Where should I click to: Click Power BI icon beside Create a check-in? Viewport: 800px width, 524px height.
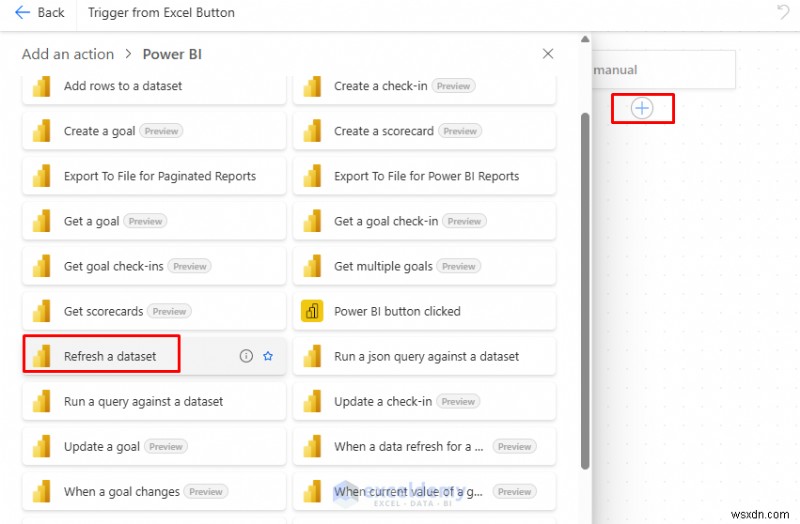[312, 86]
